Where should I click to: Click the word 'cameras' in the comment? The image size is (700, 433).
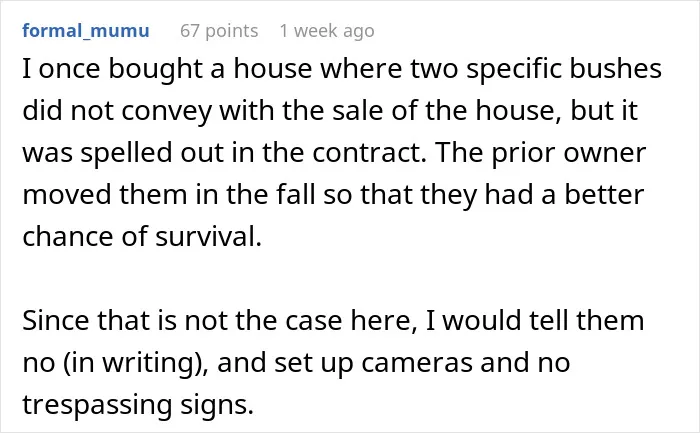pyautogui.click(x=417, y=363)
